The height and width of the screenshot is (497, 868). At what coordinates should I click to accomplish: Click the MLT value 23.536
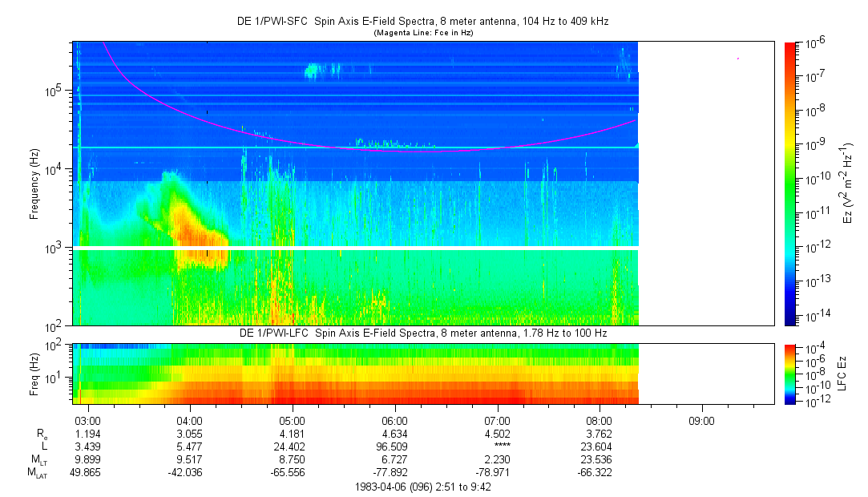(600, 459)
